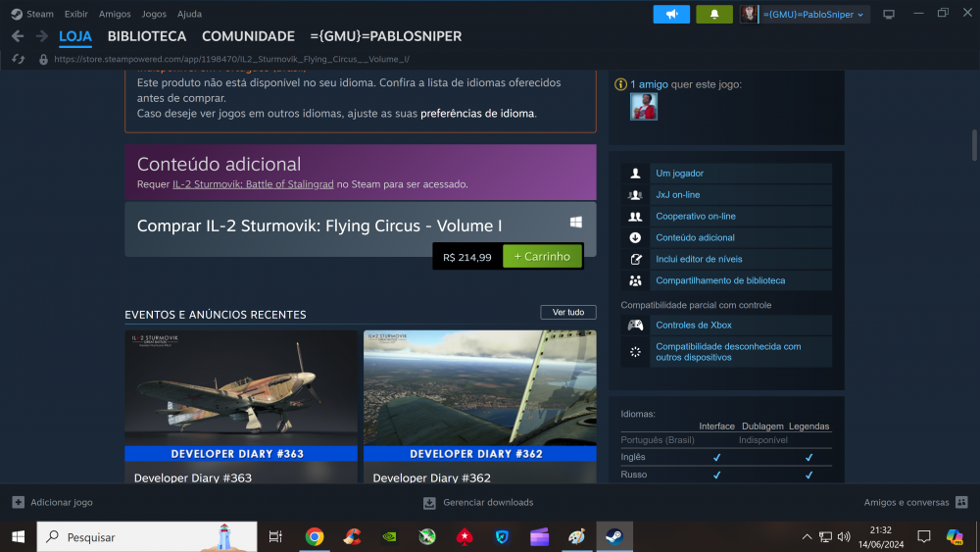Click the plus icon next to Adicionar jogo
980x552 pixels.
(18, 502)
